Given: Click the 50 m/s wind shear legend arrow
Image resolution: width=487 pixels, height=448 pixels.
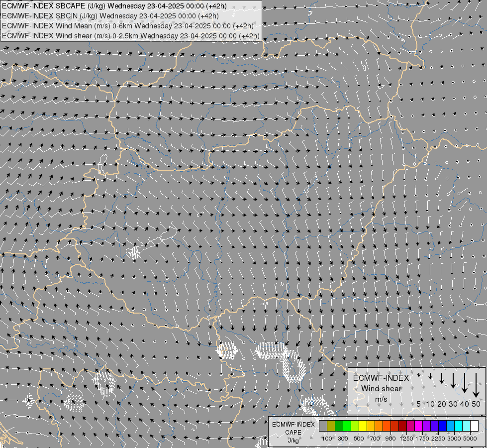Looking at the screenshot, I should pyautogui.click(x=476, y=385).
